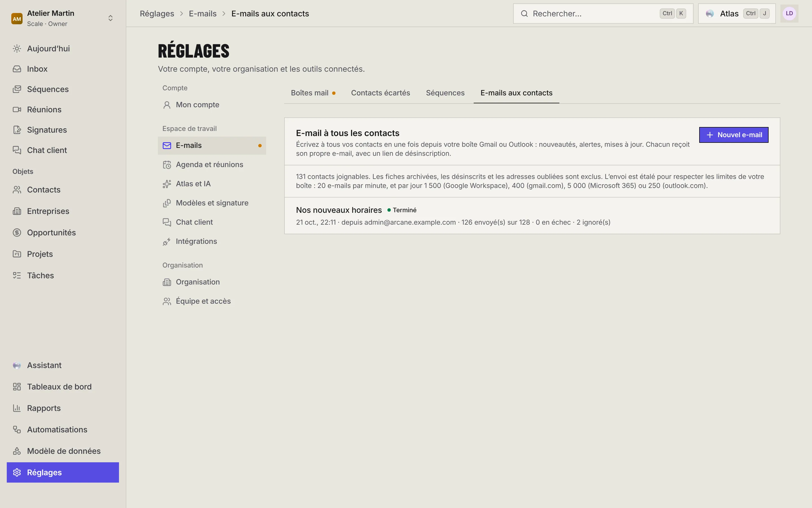812x508 pixels.
Task: Click the Inbox tray icon
Action: coord(17,69)
